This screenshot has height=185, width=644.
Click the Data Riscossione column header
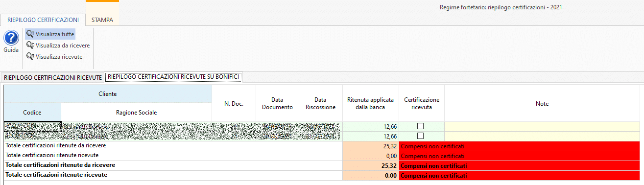click(x=320, y=103)
